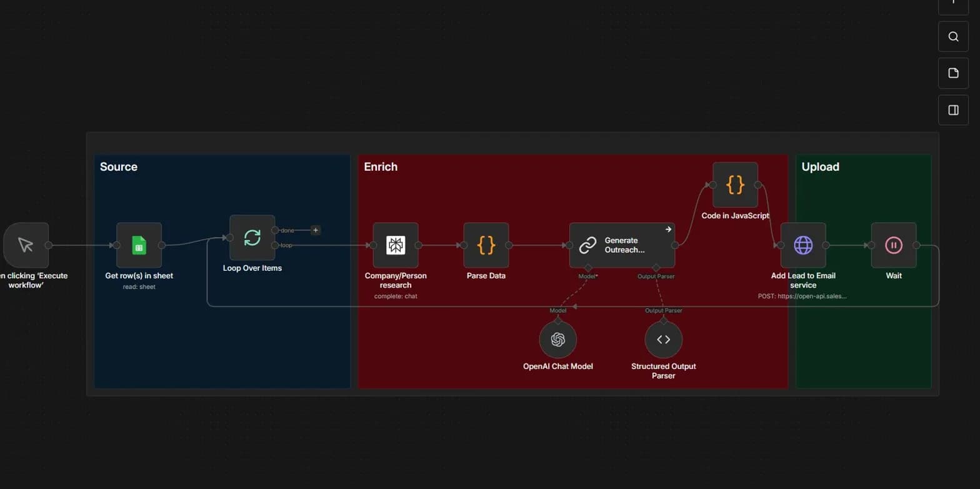Screen dimensions: 980x489
Task: Open the Loop Over Items node
Action: [x=252, y=238]
